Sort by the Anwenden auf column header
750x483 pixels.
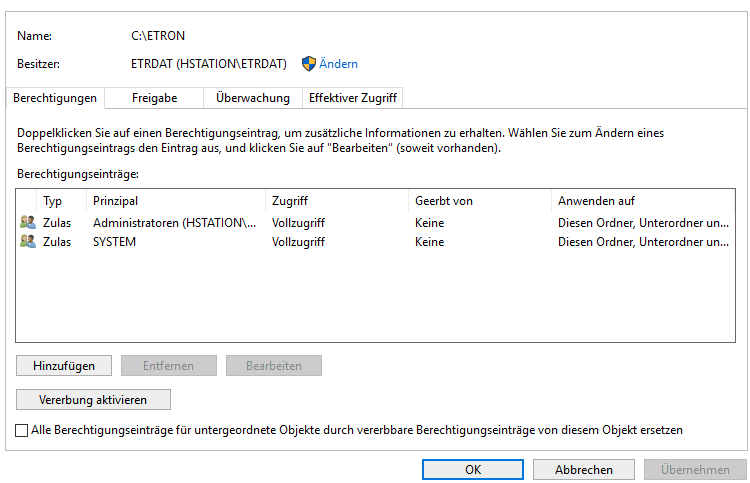[596, 201]
